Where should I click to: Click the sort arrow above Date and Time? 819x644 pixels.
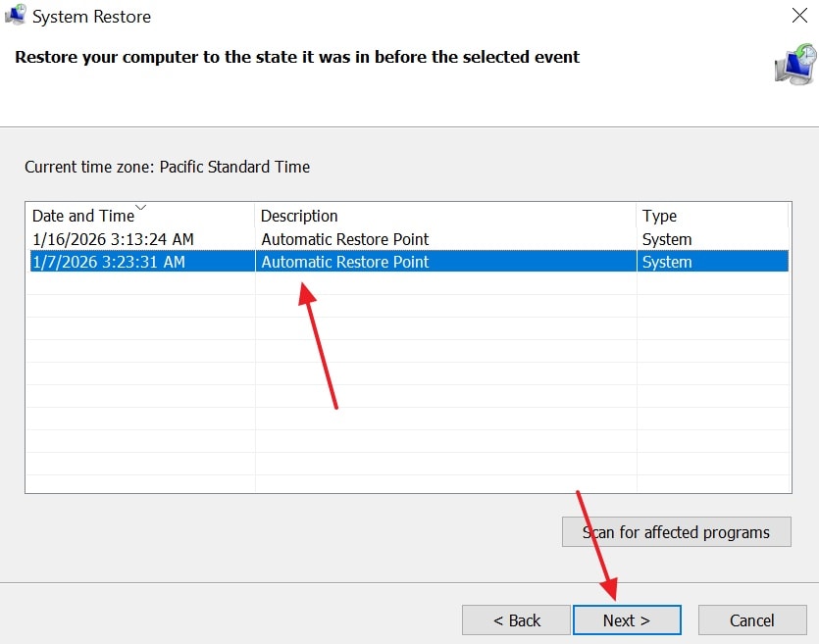click(140, 208)
